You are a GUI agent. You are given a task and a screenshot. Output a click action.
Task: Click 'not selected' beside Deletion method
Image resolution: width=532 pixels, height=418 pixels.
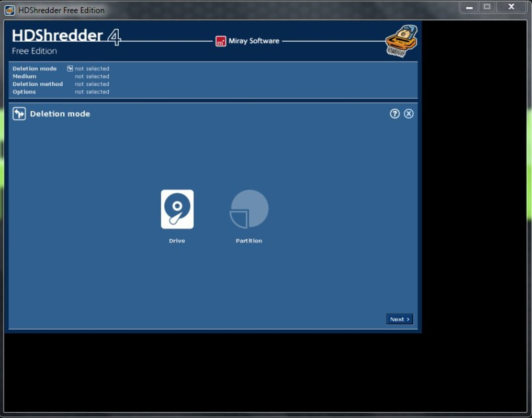(92, 84)
